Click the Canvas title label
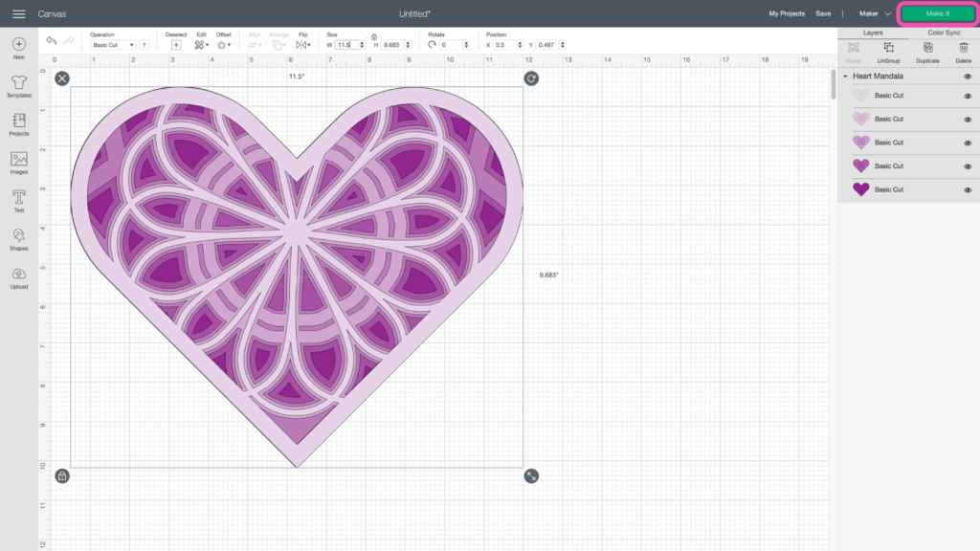 (x=52, y=13)
